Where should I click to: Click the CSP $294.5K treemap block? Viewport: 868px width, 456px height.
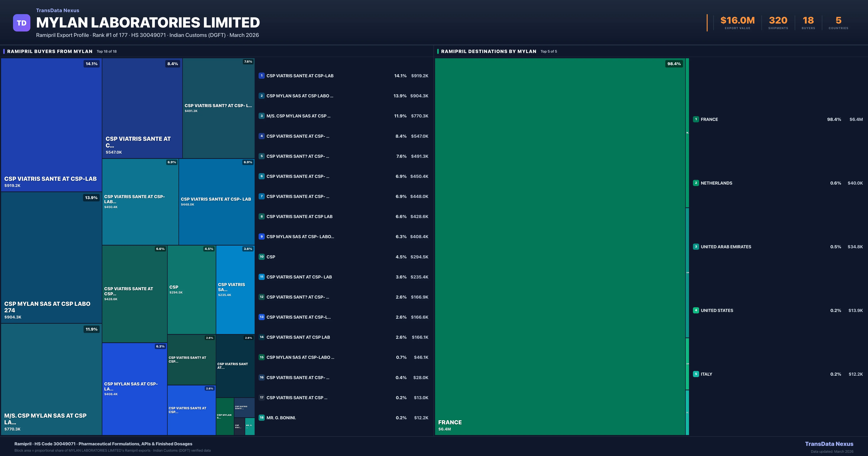click(191, 289)
